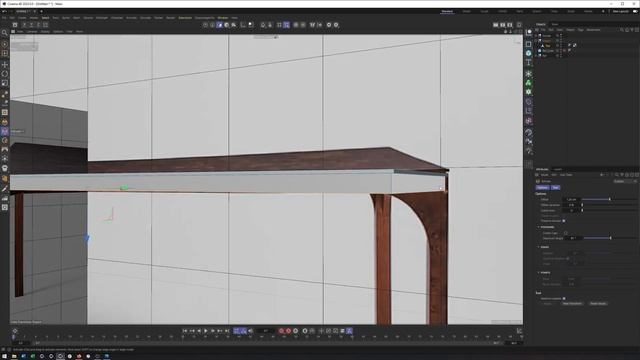This screenshot has height=360, width=640.
Task: Click the Camera icon in object palette
Action: 529,142
